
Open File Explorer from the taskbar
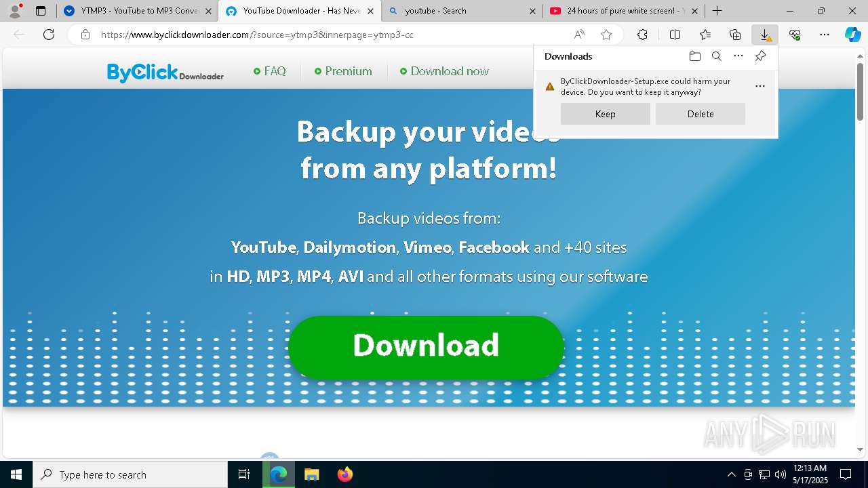(x=311, y=474)
